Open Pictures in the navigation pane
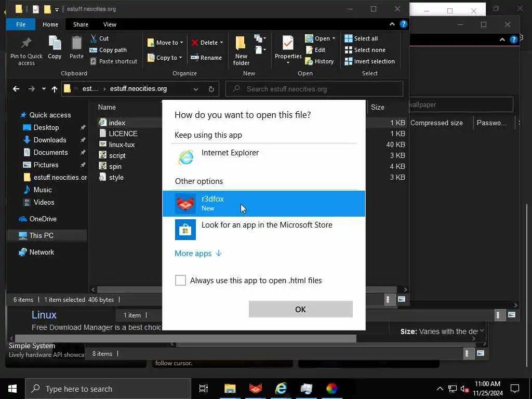 46,165
